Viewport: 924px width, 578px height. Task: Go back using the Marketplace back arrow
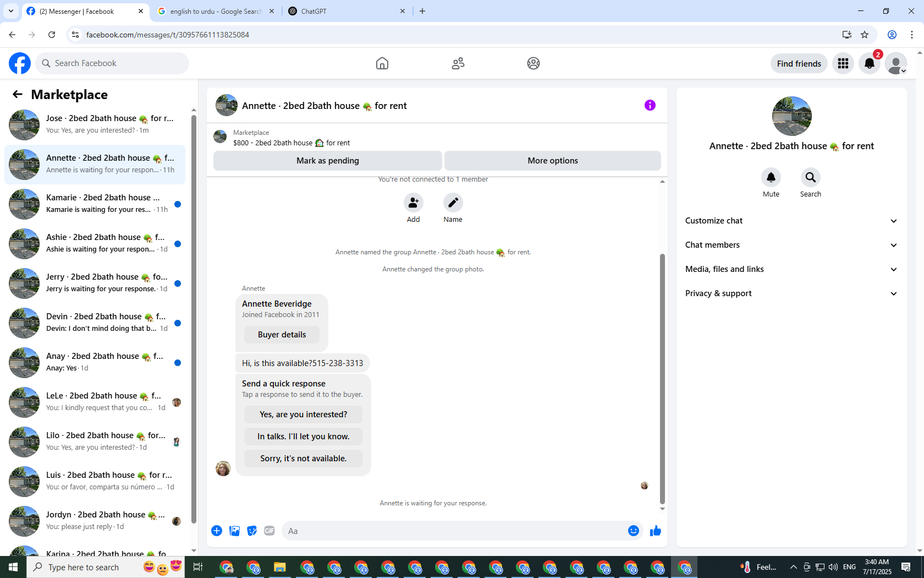[x=18, y=94]
